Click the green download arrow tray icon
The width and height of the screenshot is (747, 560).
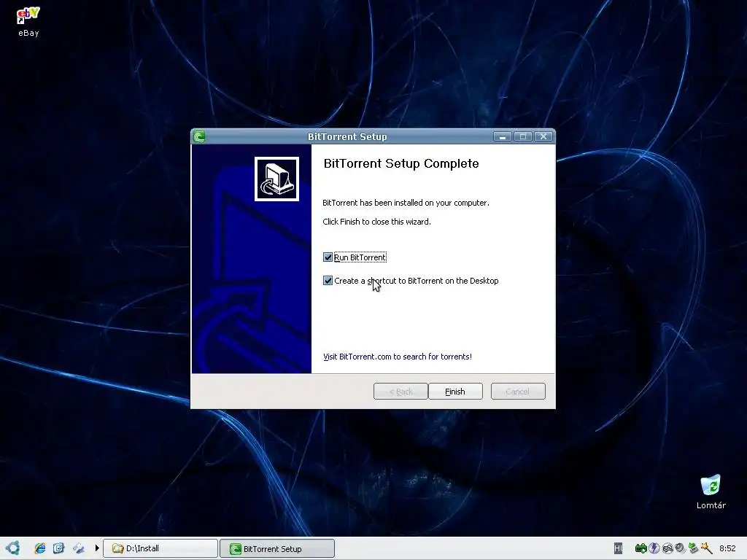[693, 548]
